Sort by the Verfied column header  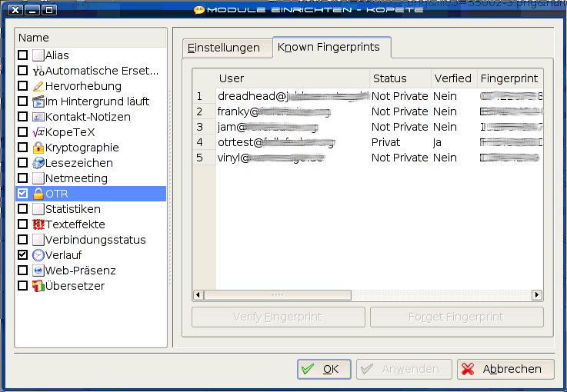coord(454,78)
